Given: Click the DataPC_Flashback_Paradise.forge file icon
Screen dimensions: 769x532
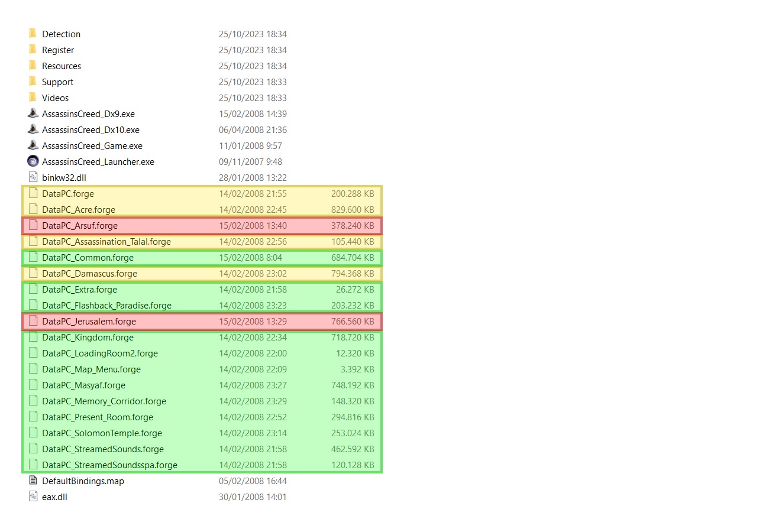Looking at the screenshot, I should point(33,305).
